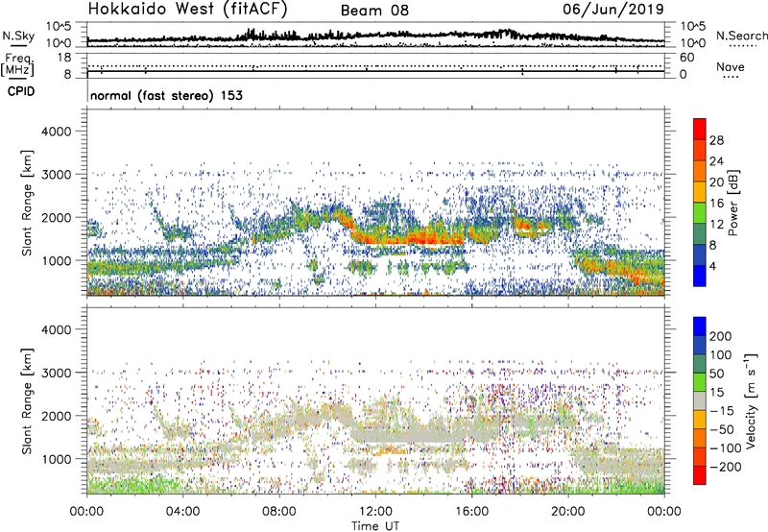The height and width of the screenshot is (532, 768).
Task: Select the 'N.Search' legend label
Action: [x=741, y=36]
